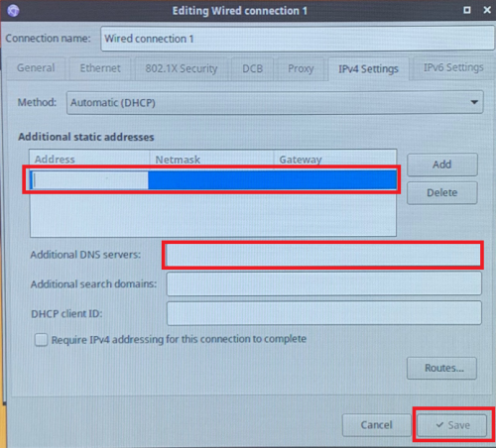Image resolution: width=496 pixels, height=448 pixels.
Task: Go to the DCB tab
Action: coord(253,68)
